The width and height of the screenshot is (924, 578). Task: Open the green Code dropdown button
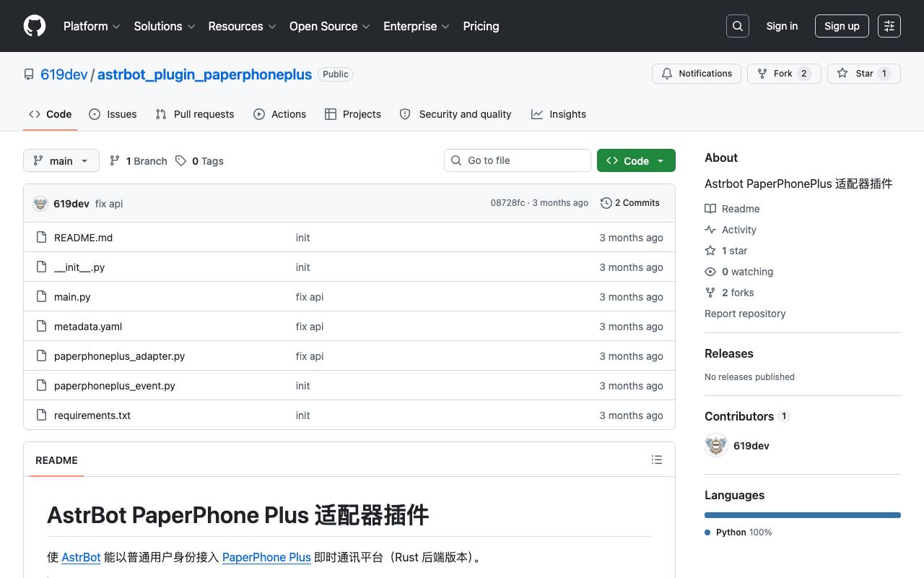(636, 160)
